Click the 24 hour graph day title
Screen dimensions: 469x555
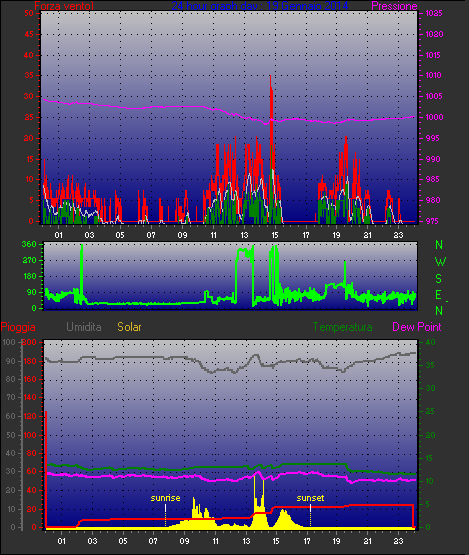pos(259,5)
